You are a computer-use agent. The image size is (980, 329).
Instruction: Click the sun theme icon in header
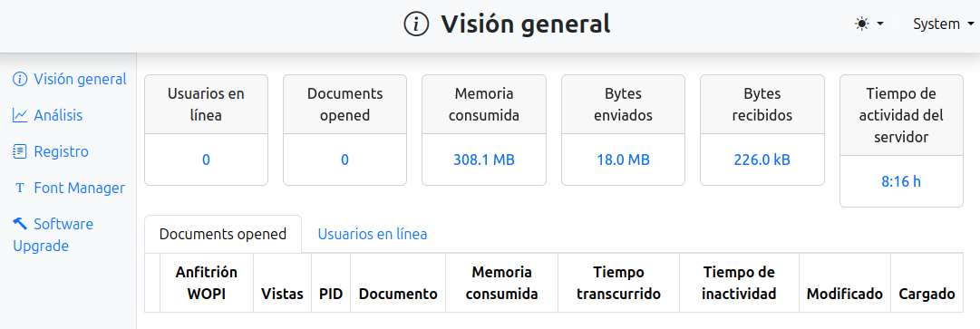[x=862, y=24]
